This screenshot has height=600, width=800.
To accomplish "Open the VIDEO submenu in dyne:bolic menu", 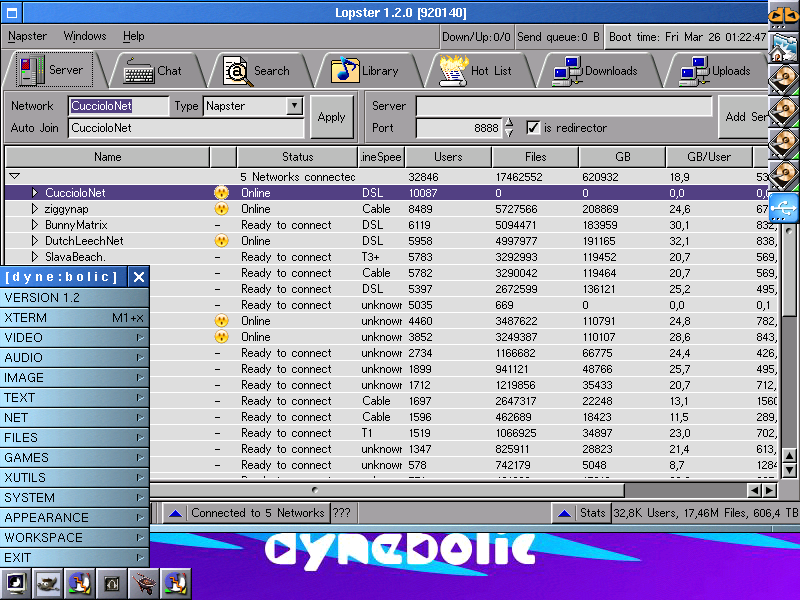I will pos(74,338).
